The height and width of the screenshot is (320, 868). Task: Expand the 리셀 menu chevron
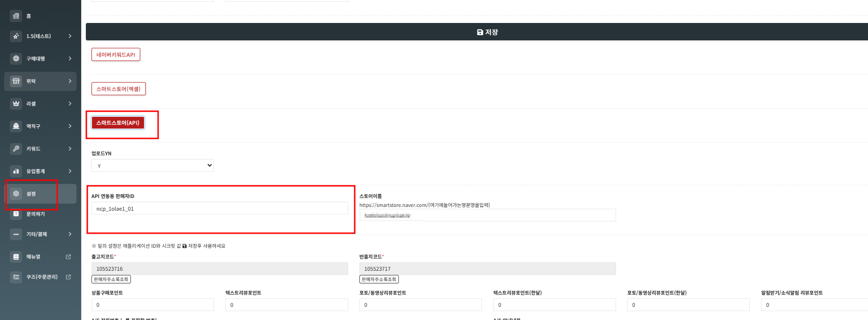(x=70, y=104)
